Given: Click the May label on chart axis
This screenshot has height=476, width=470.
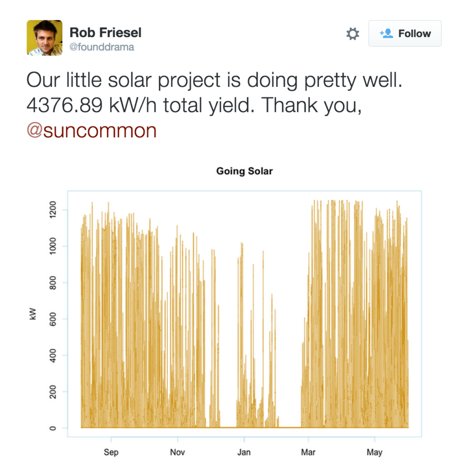Looking at the screenshot, I should (x=374, y=452).
